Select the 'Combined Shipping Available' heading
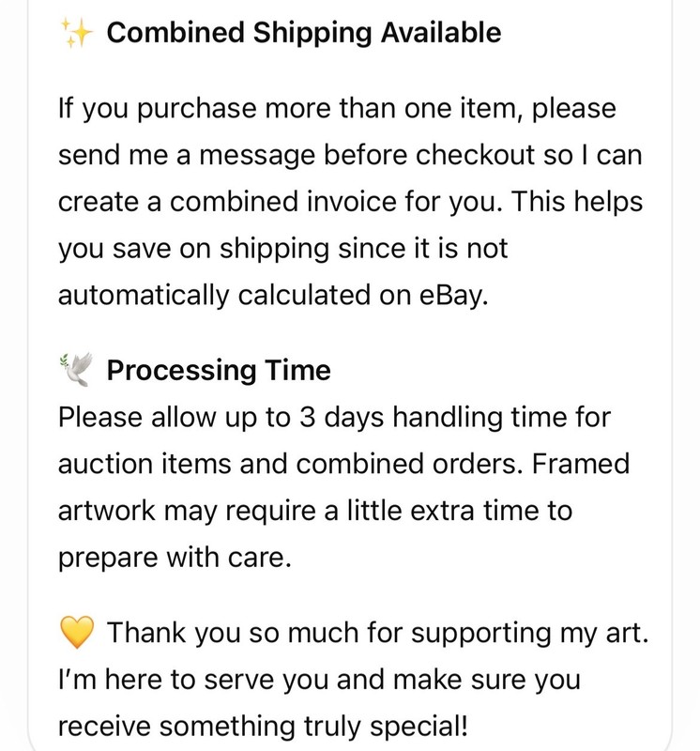This screenshot has height=751, width=700. (x=304, y=33)
